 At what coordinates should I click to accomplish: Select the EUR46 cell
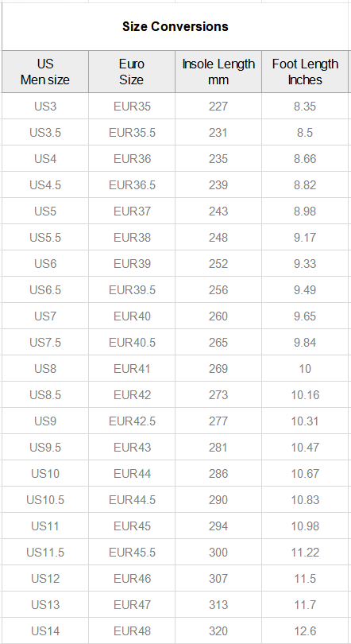click(132, 578)
